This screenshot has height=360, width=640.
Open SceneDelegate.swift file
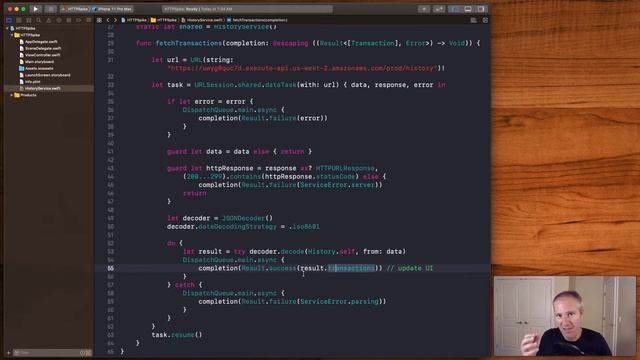coord(42,48)
